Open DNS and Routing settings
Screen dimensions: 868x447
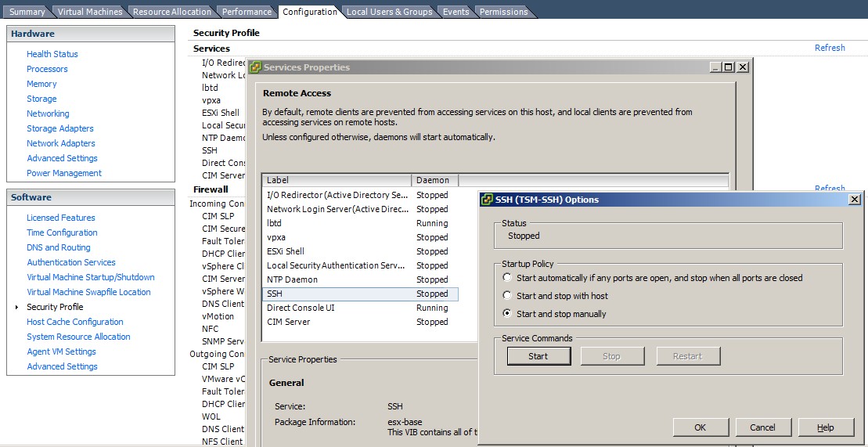coord(59,247)
